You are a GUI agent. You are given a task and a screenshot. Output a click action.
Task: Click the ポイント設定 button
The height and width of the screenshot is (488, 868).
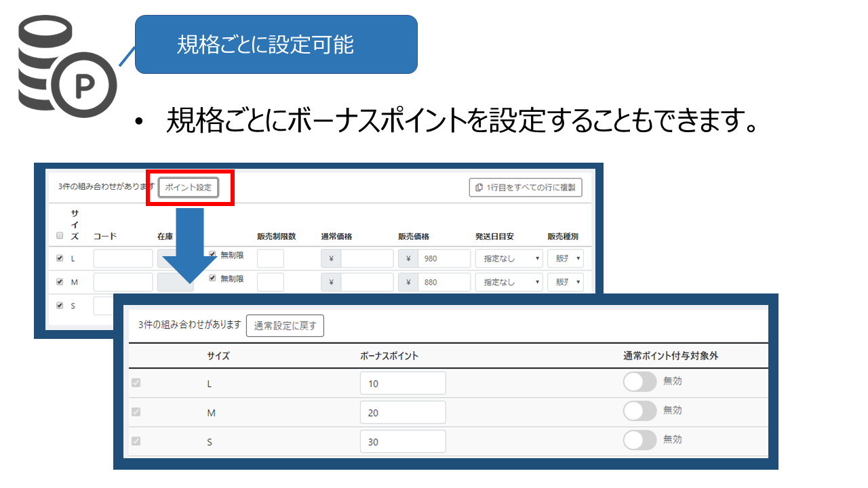(189, 187)
